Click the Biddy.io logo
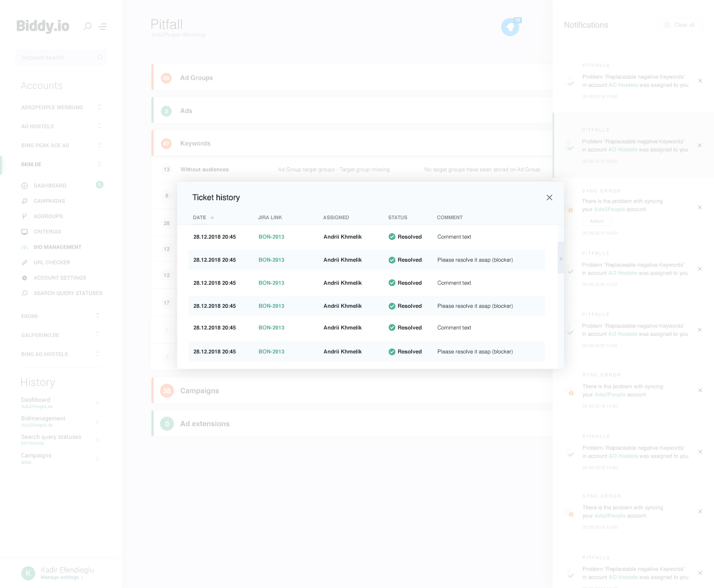The height and width of the screenshot is (588, 714). (43, 26)
